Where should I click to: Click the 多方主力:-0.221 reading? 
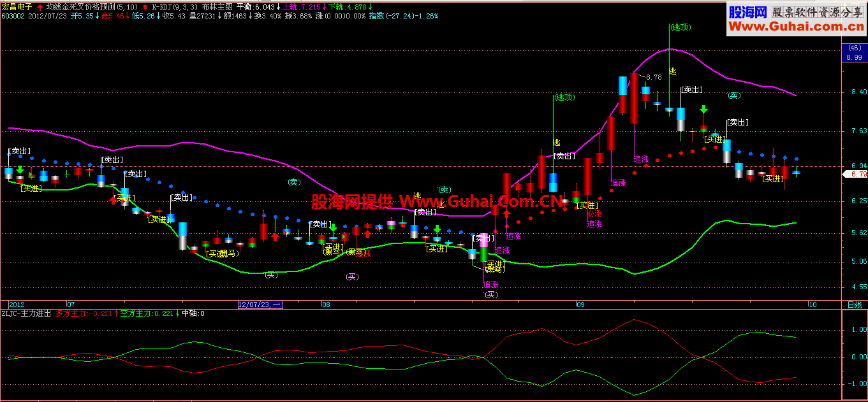(84, 313)
